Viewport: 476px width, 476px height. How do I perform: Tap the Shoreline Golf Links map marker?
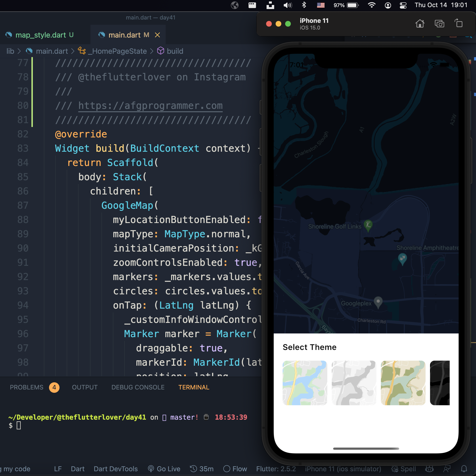[368, 225]
